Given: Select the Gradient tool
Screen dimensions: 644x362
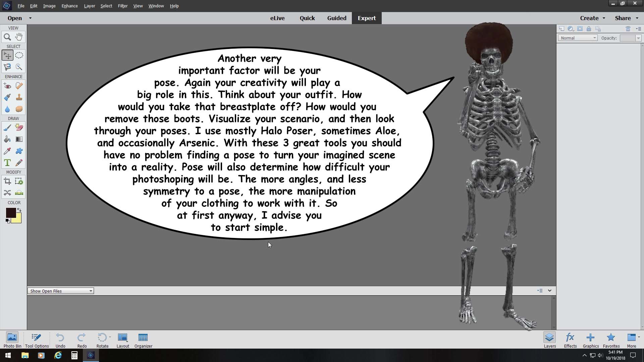Looking at the screenshot, I should (19, 139).
